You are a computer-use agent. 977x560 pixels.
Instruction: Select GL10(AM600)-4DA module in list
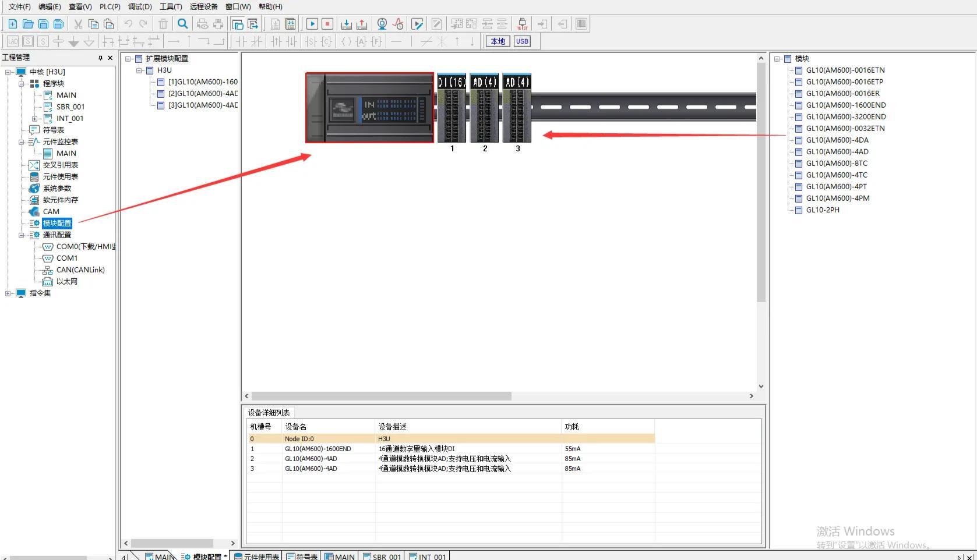(x=837, y=140)
